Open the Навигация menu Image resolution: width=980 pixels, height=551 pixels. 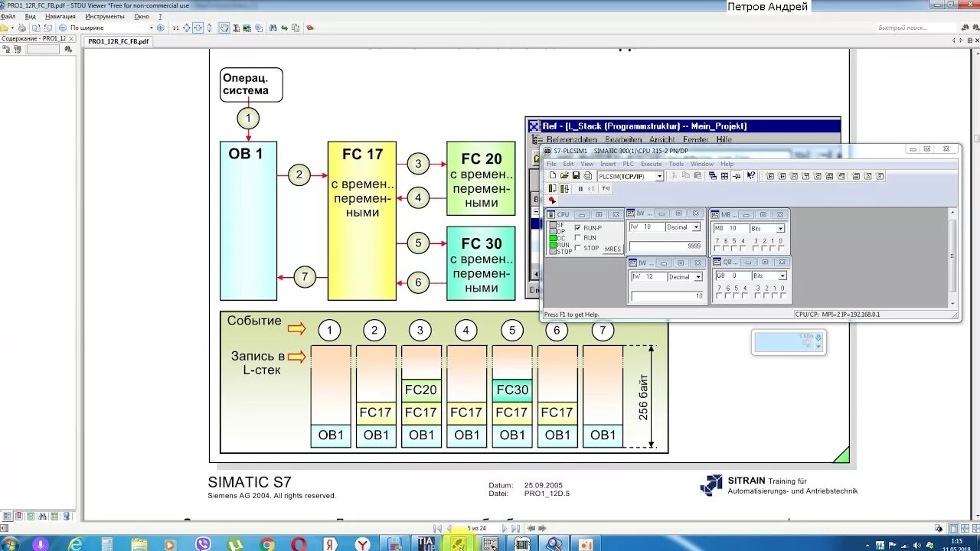60,16
